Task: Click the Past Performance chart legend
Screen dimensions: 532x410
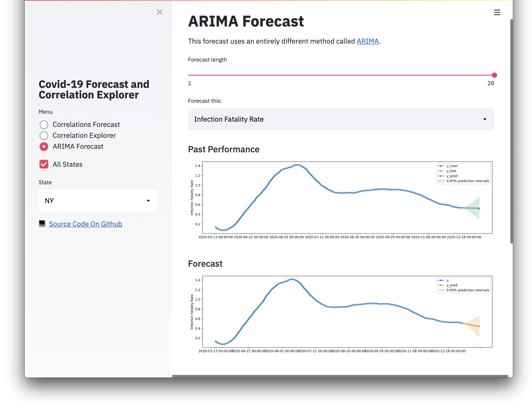Action: (x=463, y=174)
